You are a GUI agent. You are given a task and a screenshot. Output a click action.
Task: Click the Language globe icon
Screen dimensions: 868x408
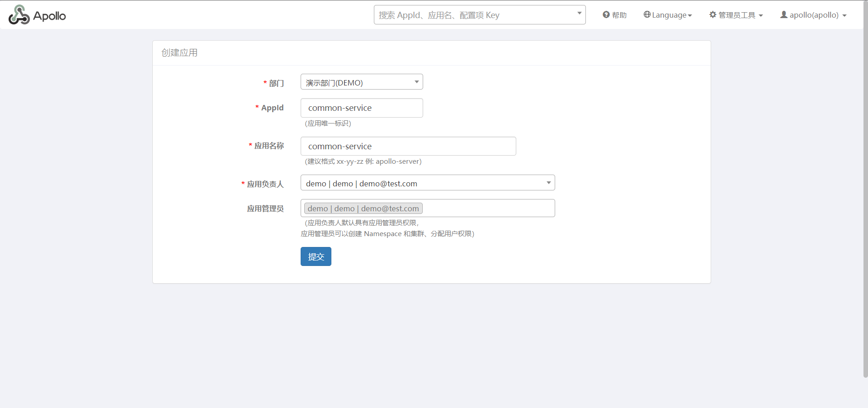[x=647, y=14]
